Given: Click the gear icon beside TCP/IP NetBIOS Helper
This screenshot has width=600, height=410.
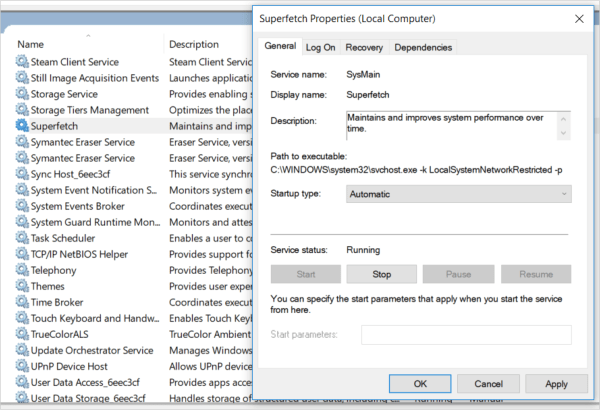Looking at the screenshot, I should coord(22,254).
